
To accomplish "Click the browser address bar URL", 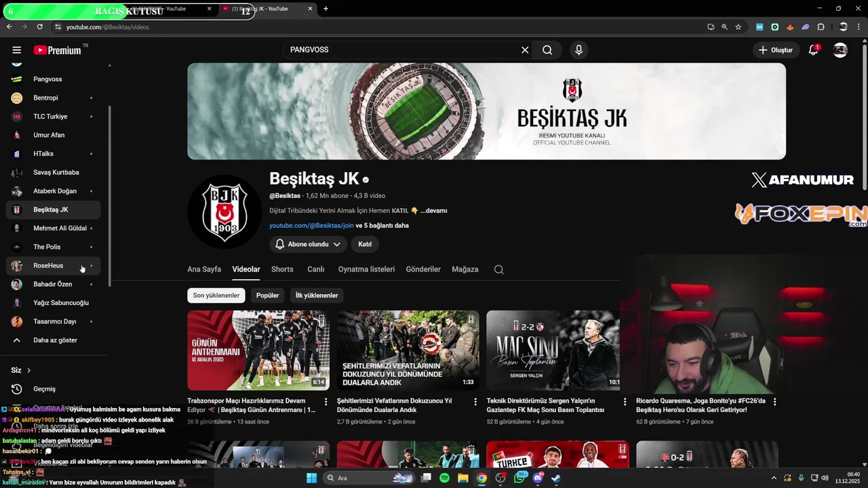I will pyautogui.click(x=108, y=27).
